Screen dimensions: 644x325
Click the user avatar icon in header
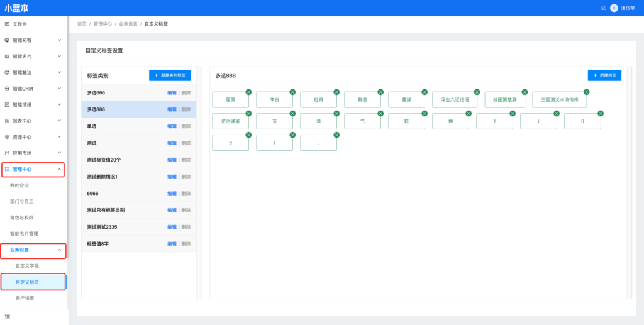(x=614, y=8)
